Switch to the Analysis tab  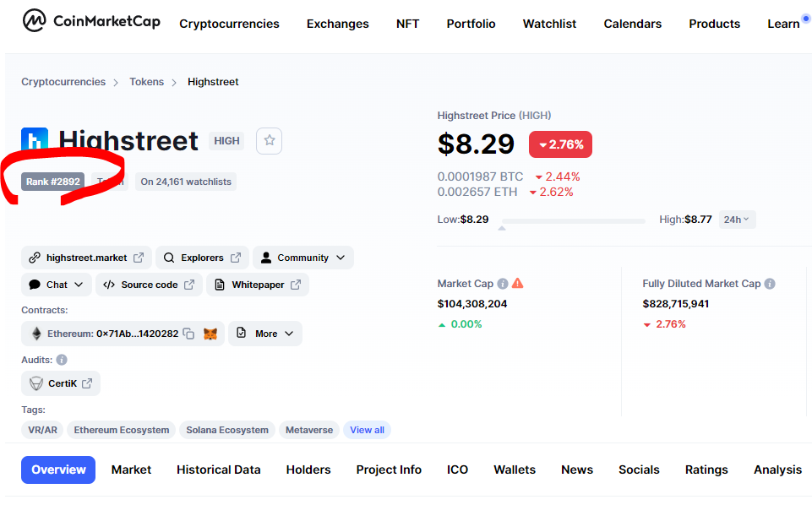pos(778,470)
